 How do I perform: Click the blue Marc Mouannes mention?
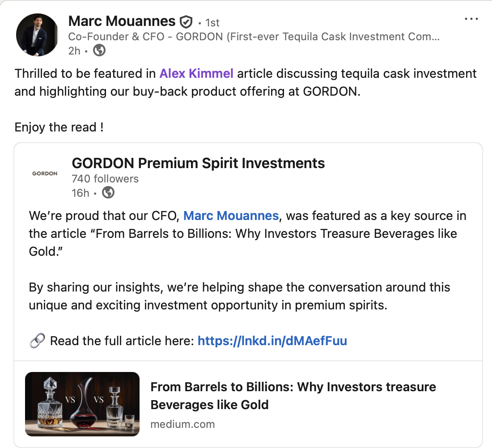231,216
